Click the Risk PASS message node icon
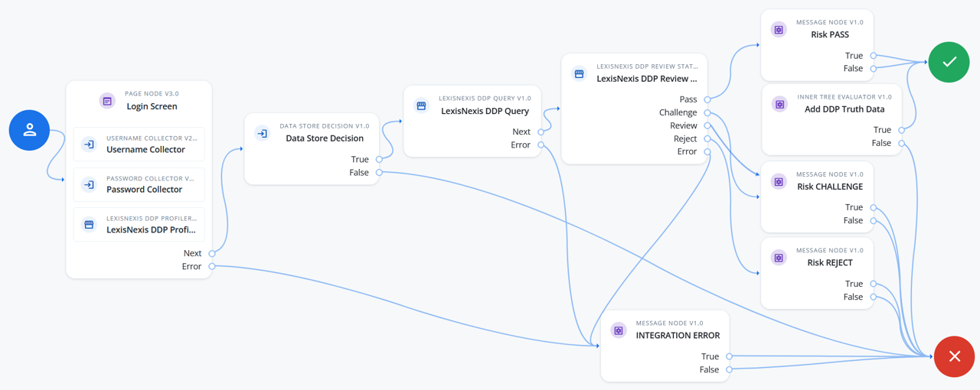The image size is (980, 390). click(x=779, y=30)
